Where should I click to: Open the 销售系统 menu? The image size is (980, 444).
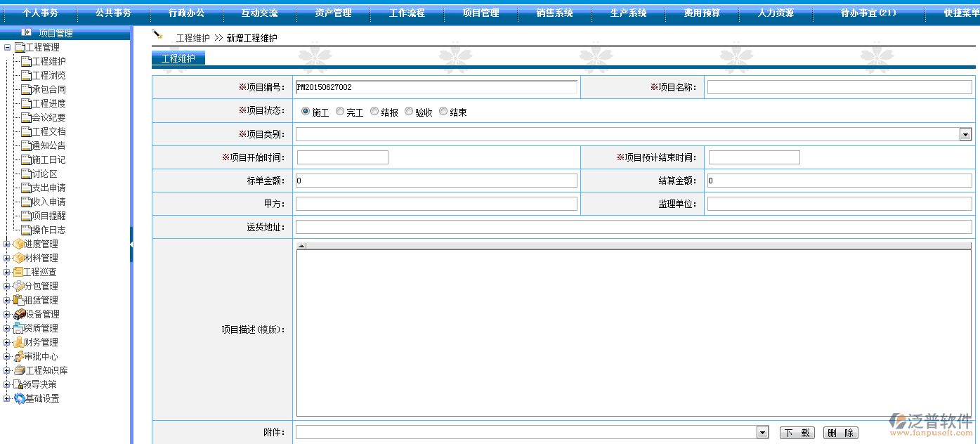pos(554,13)
